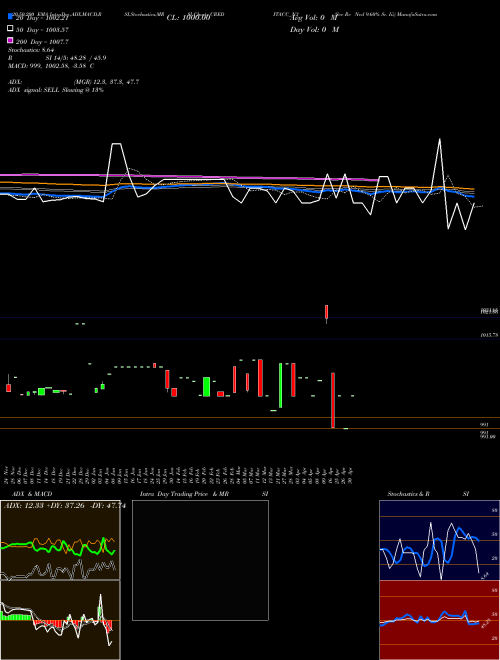Click the white 50 Day legend swatch
Screen dimensions: 500x660
[x=10, y=29]
